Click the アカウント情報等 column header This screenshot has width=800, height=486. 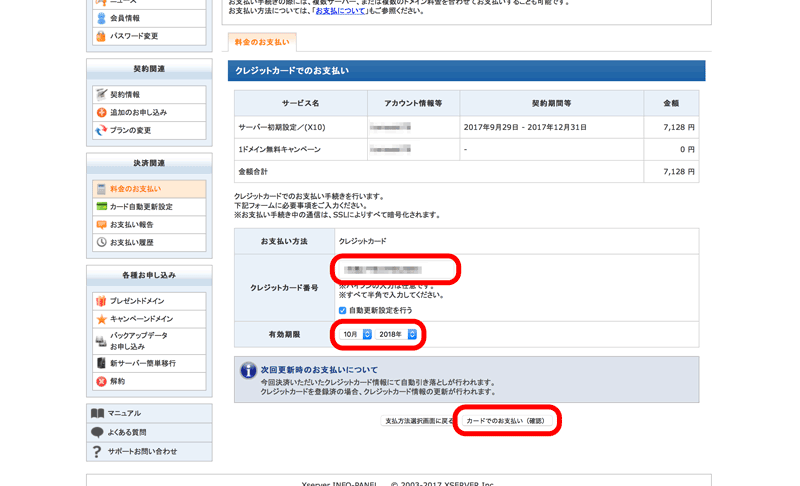tap(413, 104)
